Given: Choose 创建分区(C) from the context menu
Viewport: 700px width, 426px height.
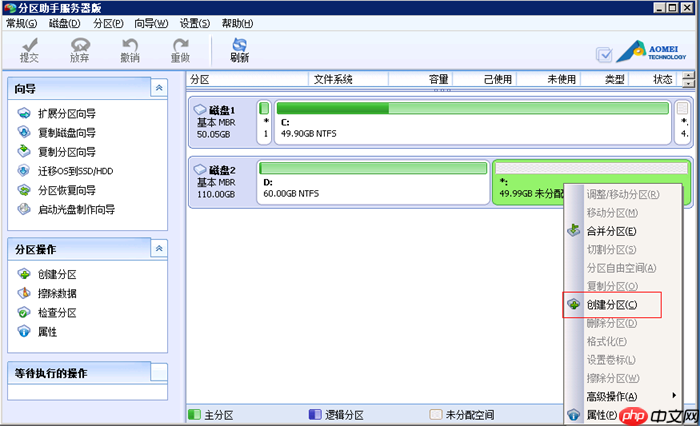Looking at the screenshot, I should click(610, 304).
